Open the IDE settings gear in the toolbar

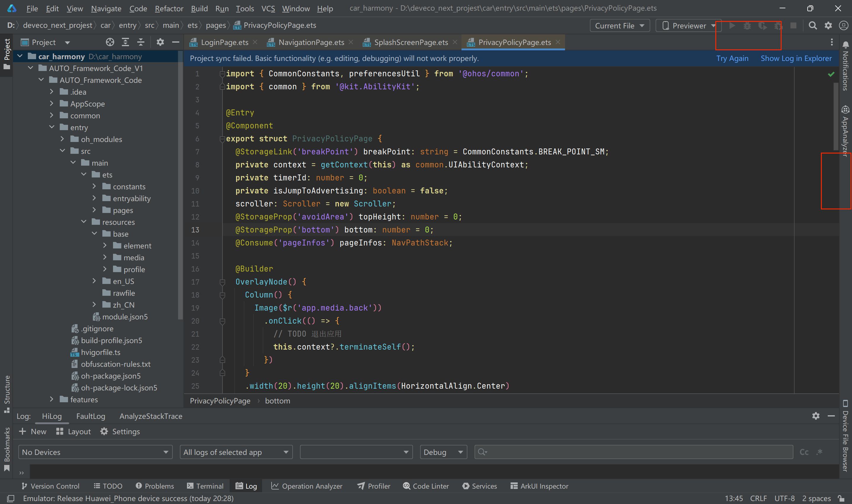point(828,25)
